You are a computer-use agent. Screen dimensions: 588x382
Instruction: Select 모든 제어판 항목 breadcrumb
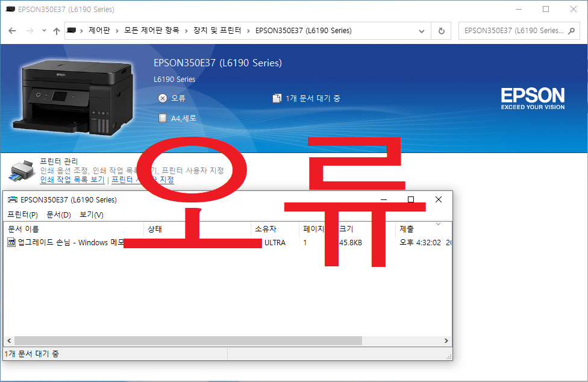coord(151,30)
